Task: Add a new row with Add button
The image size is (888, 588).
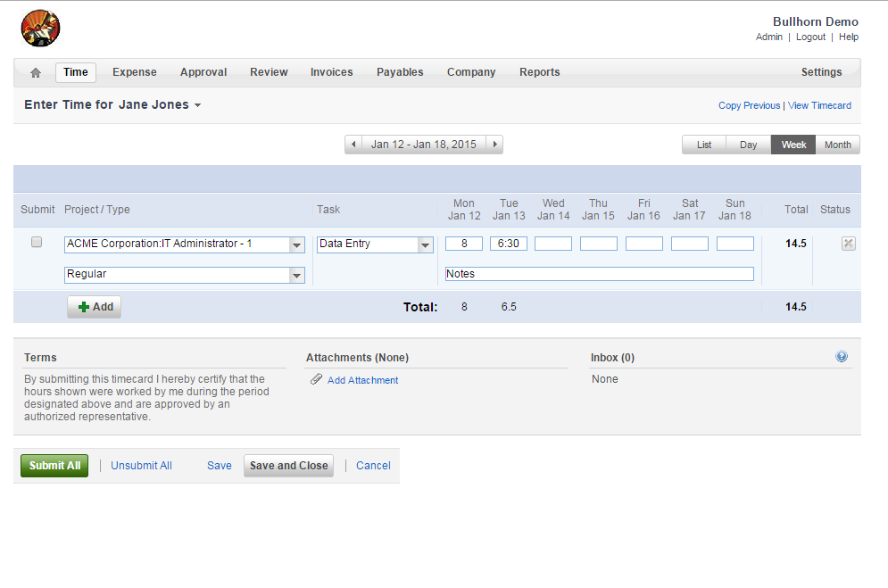Action: [x=95, y=307]
